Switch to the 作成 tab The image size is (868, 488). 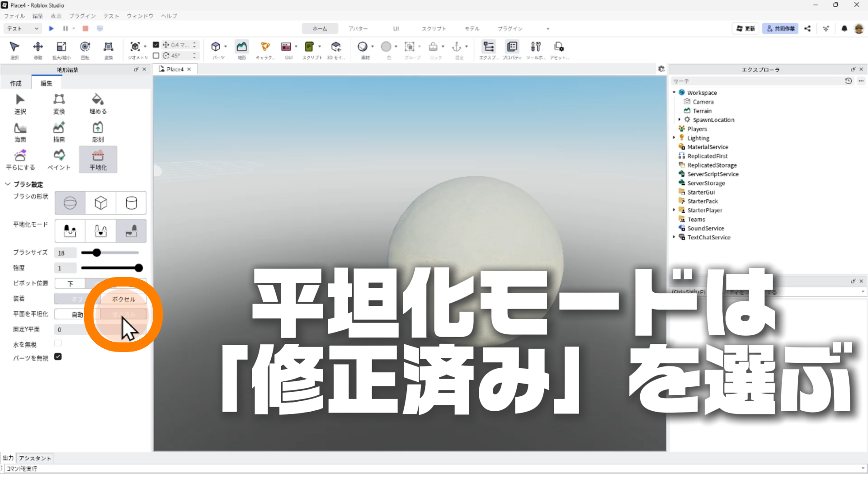(16, 83)
